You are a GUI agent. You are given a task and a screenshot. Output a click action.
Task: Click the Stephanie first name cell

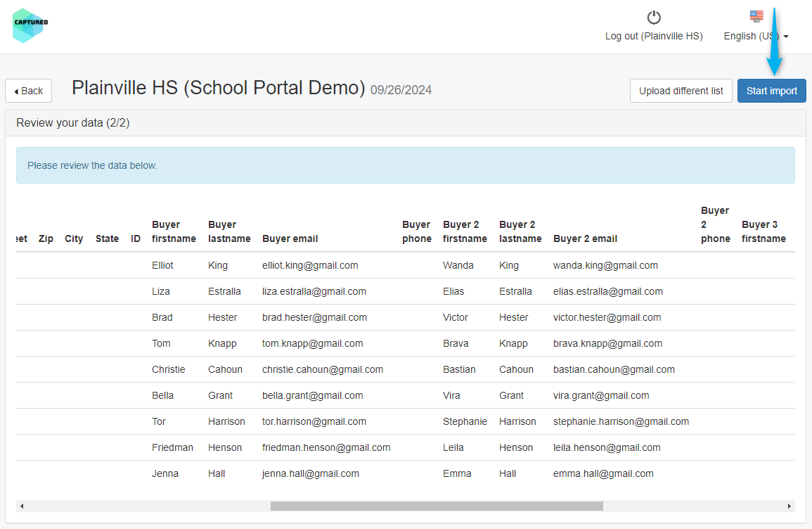pos(465,421)
